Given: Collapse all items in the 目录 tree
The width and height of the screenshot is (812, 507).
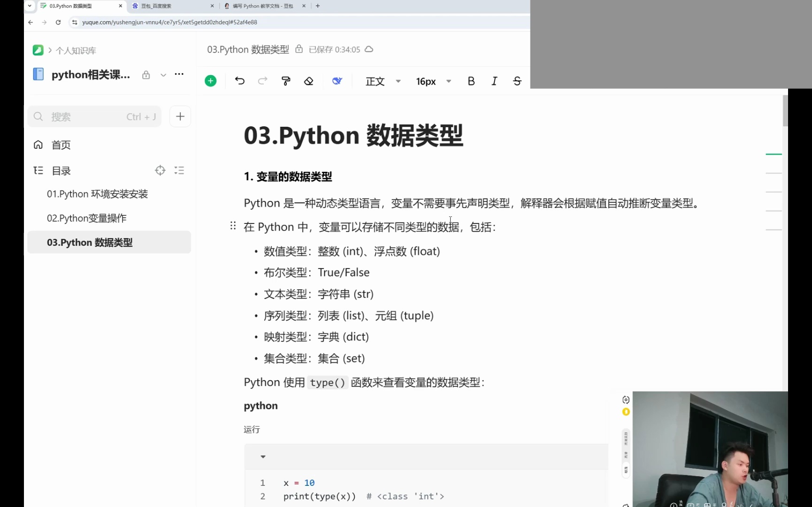Looking at the screenshot, I should pos(179,170).
